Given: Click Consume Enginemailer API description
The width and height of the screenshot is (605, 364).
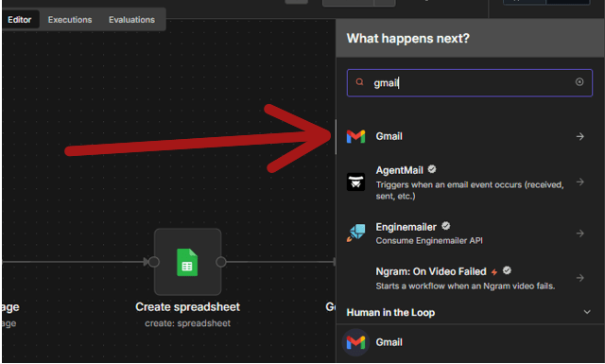Looking at the screenshot, I should pos(429,240).
